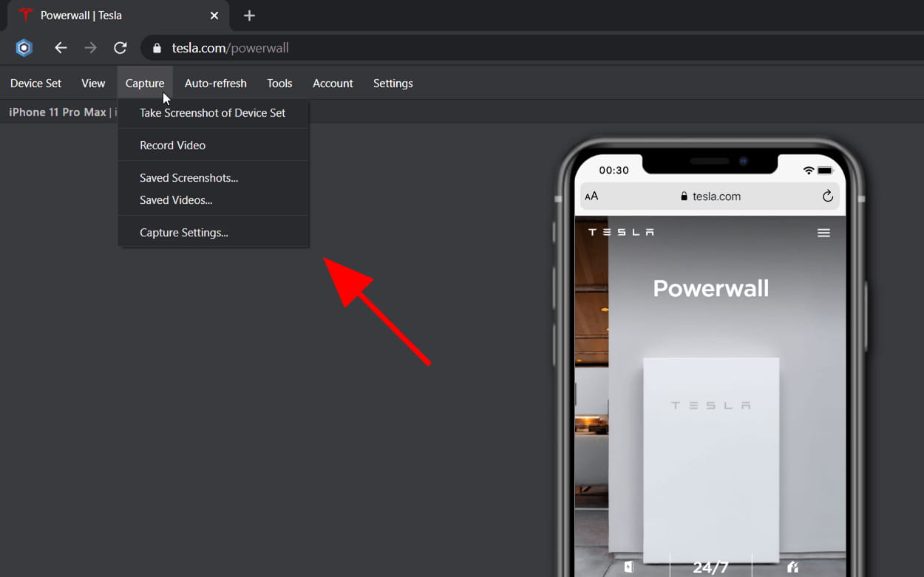Open Saved Videos...

point(213,200)
